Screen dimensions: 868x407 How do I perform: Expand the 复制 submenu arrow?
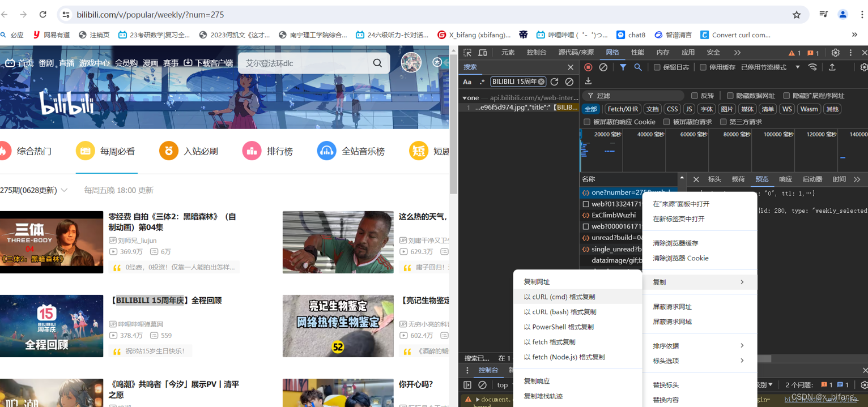(742, 282)
